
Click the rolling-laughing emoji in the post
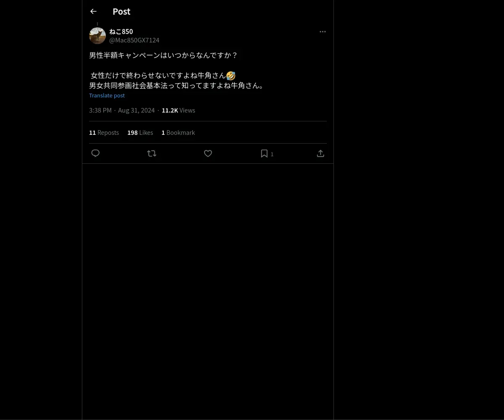pos(231,76)
